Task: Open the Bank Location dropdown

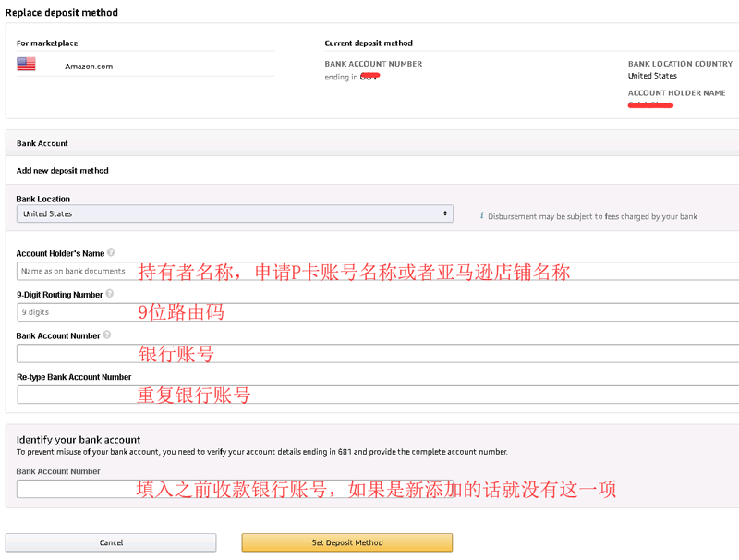Action: click(x=235, y=213)
